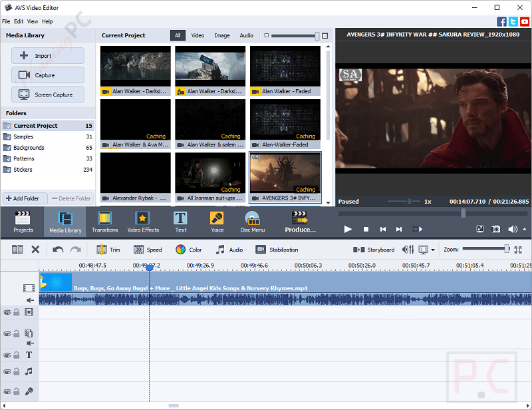This screenshot has width=532, height=410.
Task: Expand the volume options arrow in player
Action: [524, 229]
